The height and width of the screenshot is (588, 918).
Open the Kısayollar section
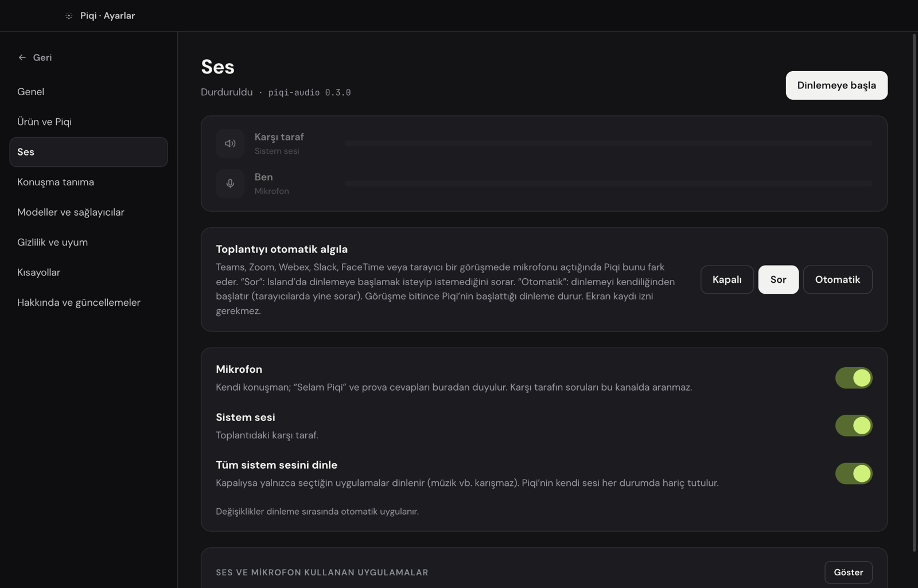coord(88,272)
